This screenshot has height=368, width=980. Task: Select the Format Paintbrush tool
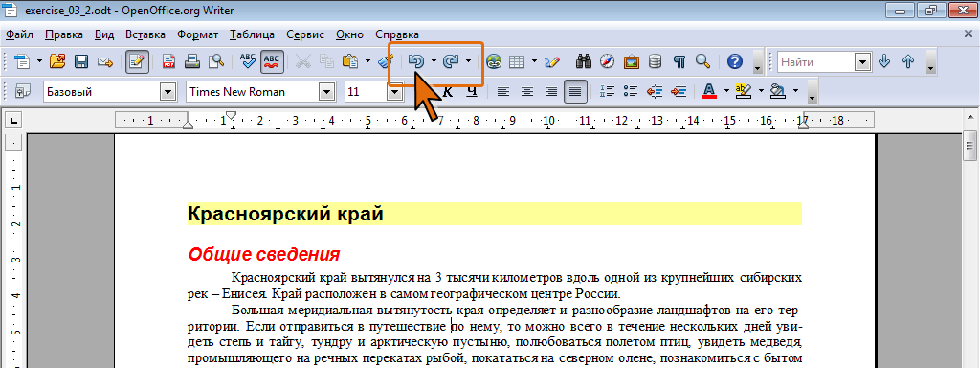pyautogui.click(x=387, y=61)
